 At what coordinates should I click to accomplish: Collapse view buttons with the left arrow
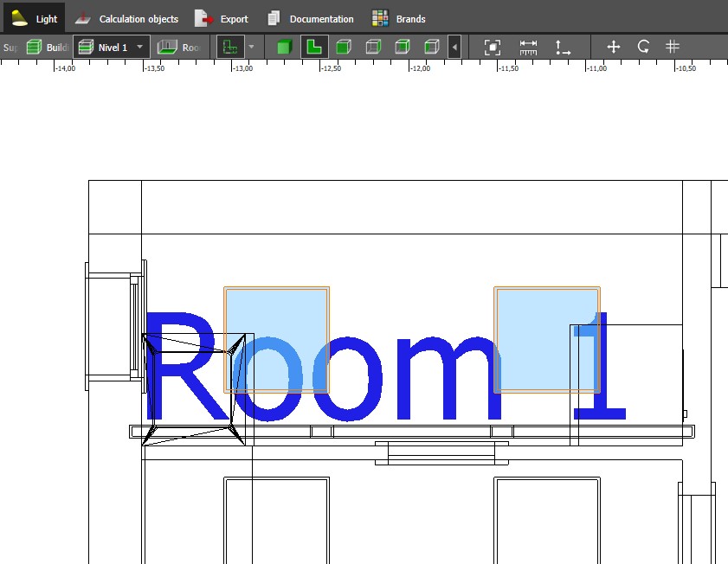coord(454,48)
